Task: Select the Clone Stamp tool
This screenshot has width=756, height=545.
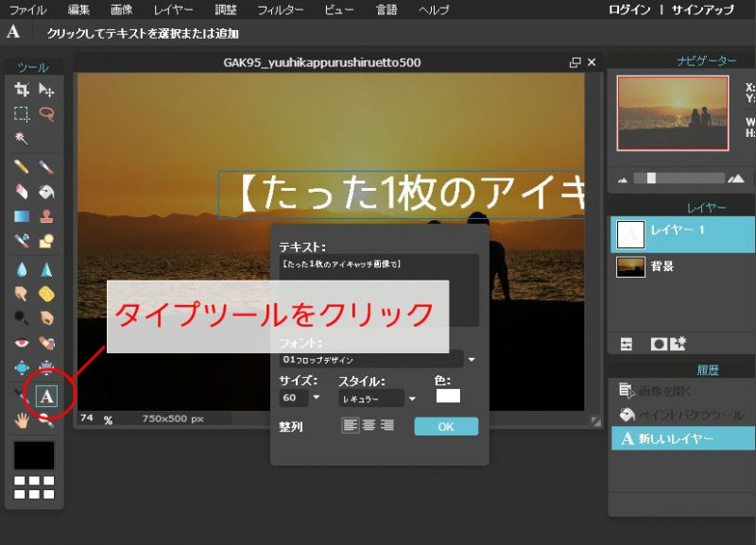Action: coord(46,216)
